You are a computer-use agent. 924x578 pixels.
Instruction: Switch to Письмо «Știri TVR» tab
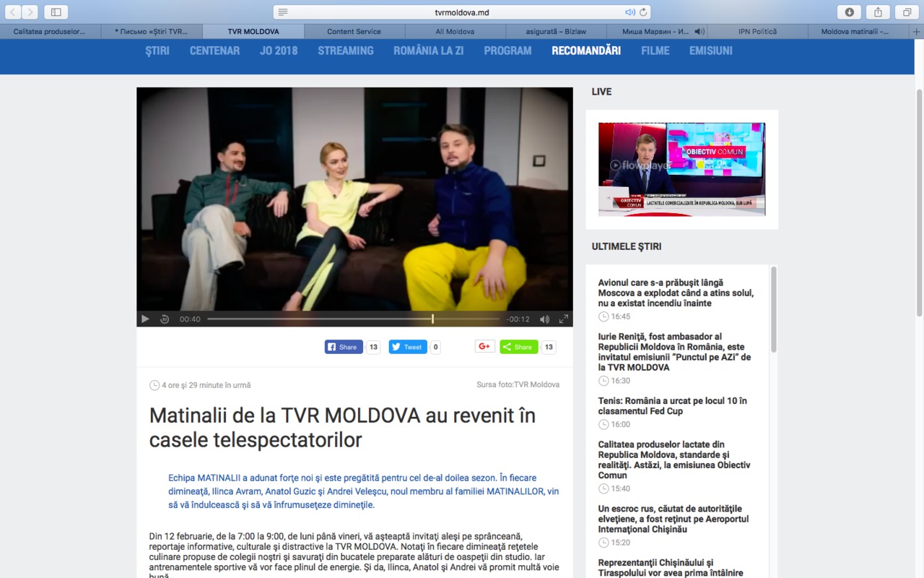point(152,32)
